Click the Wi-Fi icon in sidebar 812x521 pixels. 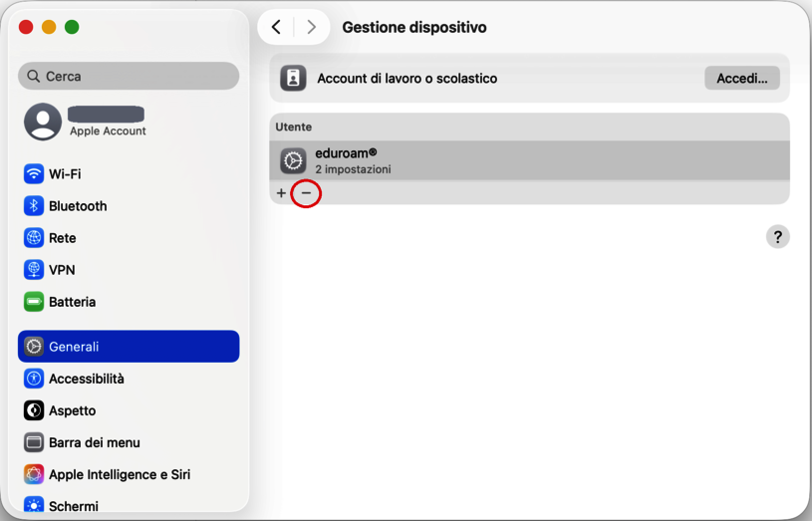34,174
